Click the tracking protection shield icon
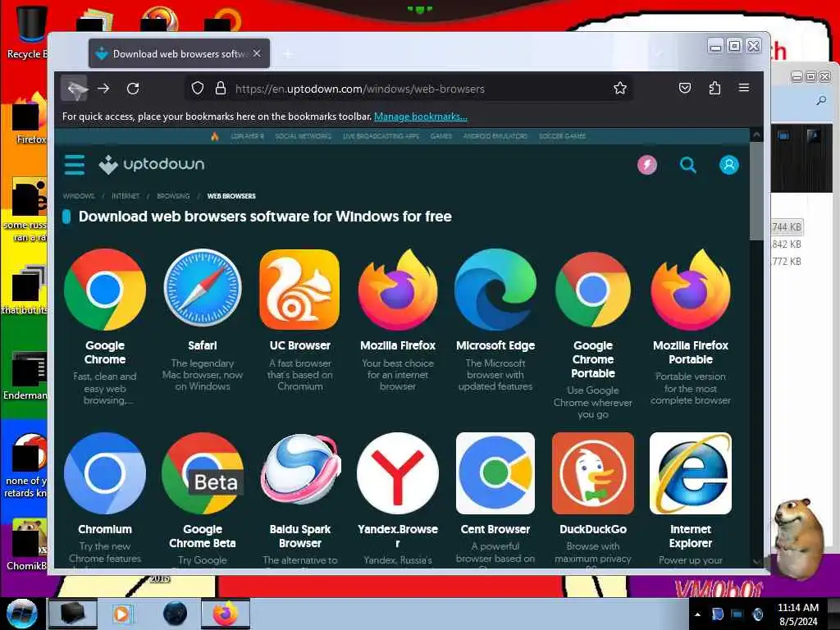Image resolution: width=840 pixels, height=630 pixels. (x=198, y=88)
